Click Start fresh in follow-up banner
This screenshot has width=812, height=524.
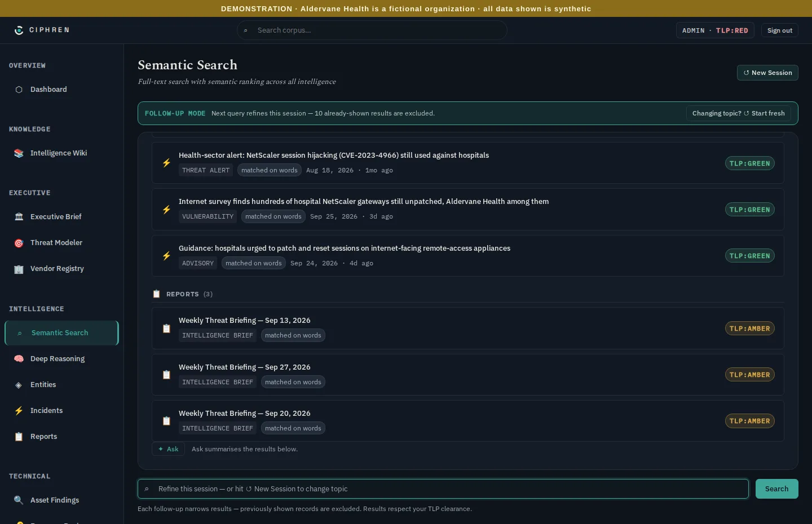pos(738,113)
